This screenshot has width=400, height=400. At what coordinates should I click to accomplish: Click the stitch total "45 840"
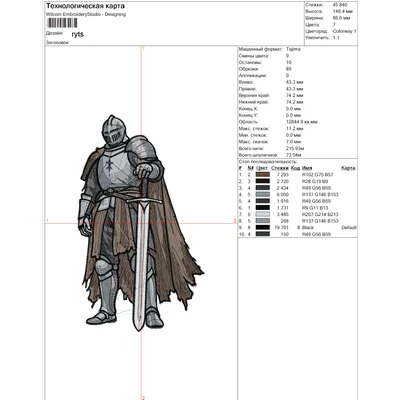click(x=340, y=5)
